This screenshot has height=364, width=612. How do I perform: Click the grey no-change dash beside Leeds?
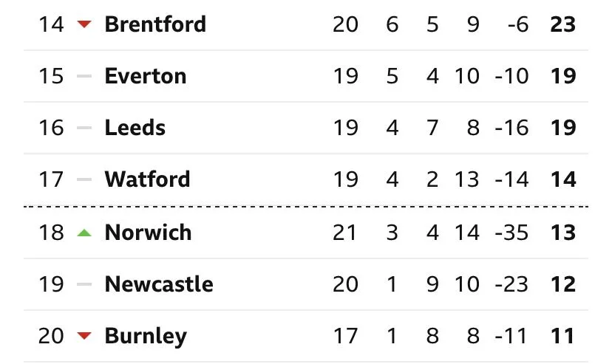tap(84, 128)
